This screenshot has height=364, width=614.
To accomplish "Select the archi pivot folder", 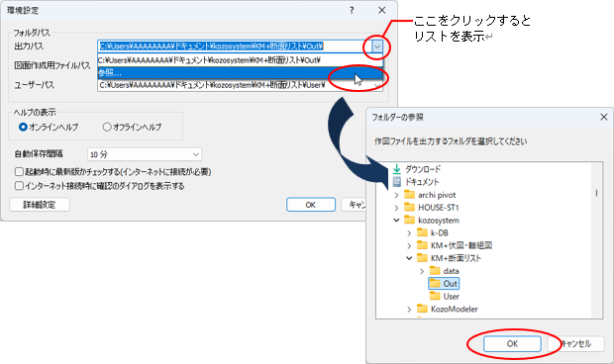I will (x=437, y=195).
